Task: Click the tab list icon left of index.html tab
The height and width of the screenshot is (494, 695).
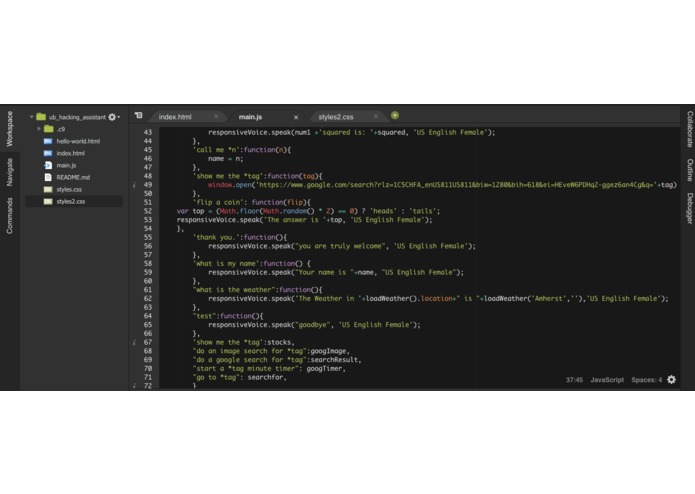Action: point(138,115)
